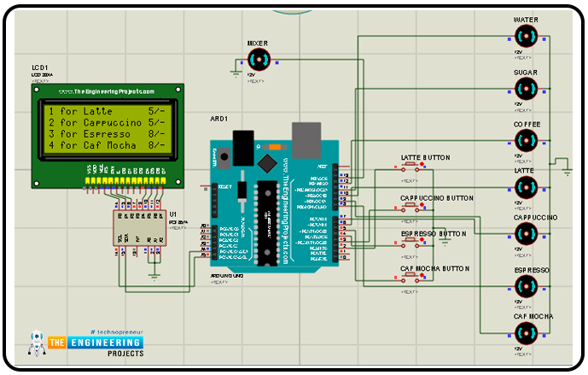Select the MIXER motor component
Viewport: 588px width, 375px height.
point(259,59)
